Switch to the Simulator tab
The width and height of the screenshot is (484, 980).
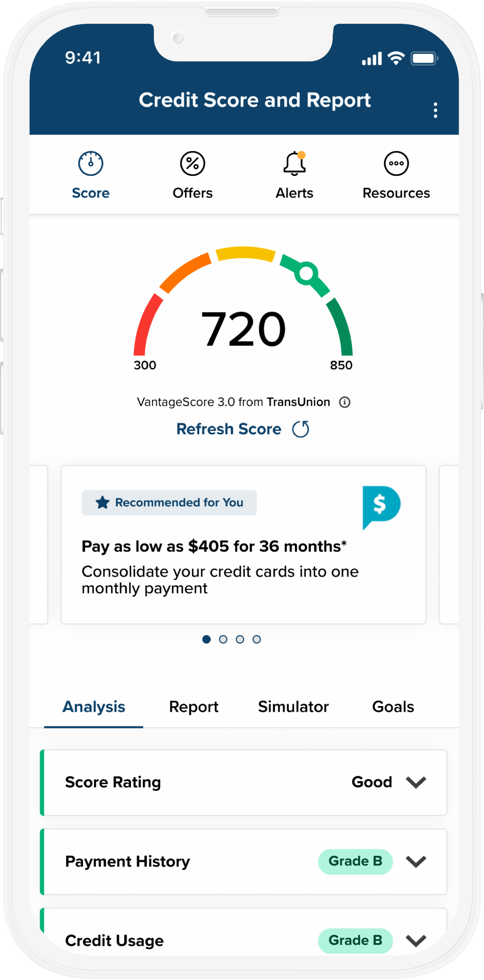(x=293, y=707)
